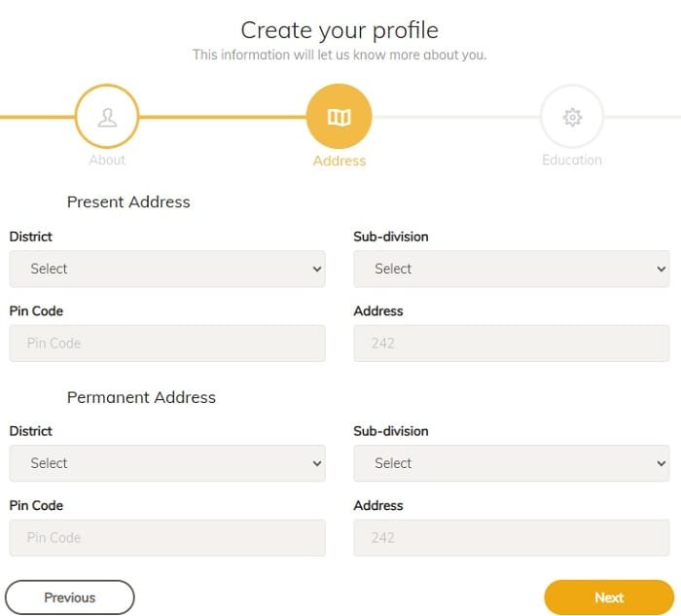Continue with the Next button
The width and height of the screenshot is (681, 616).
tap(609, 598)
